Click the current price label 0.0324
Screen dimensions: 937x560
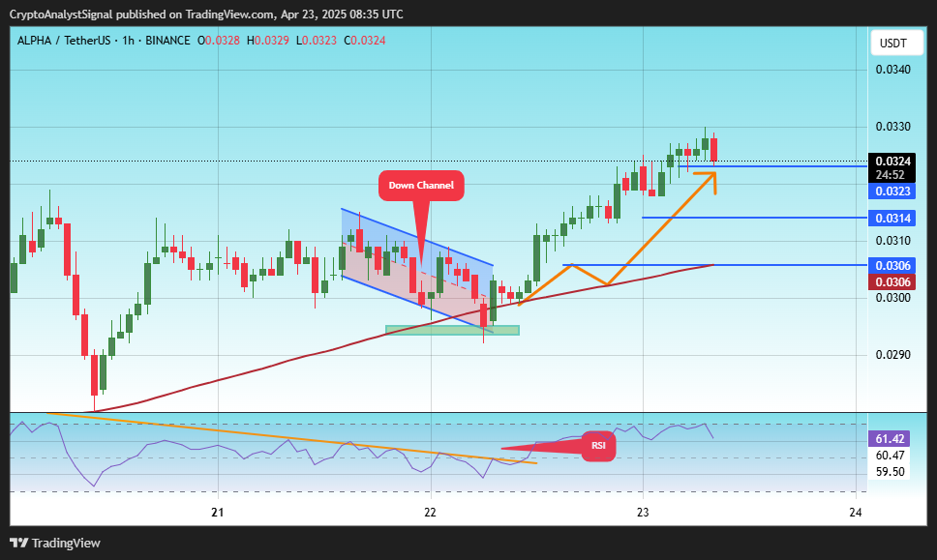tap(892, 162)
